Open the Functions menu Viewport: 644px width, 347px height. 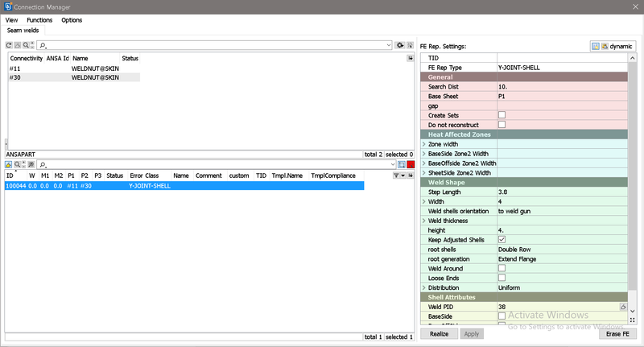pos(39,20)
